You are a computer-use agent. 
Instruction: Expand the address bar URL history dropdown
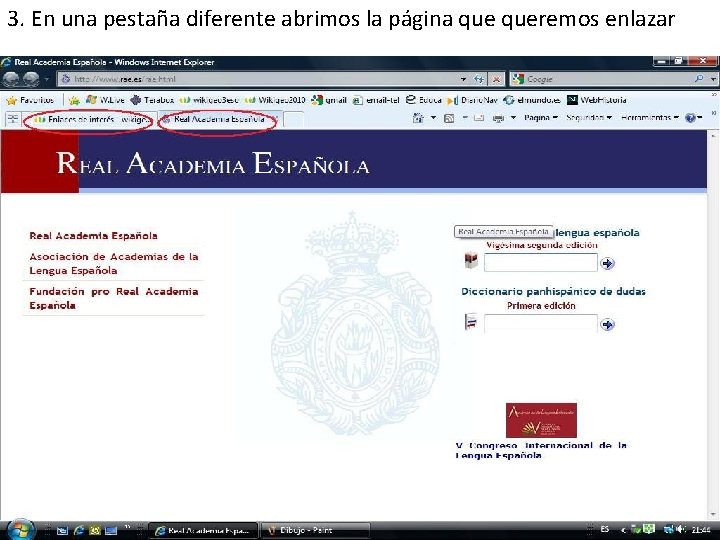point(464,79)
